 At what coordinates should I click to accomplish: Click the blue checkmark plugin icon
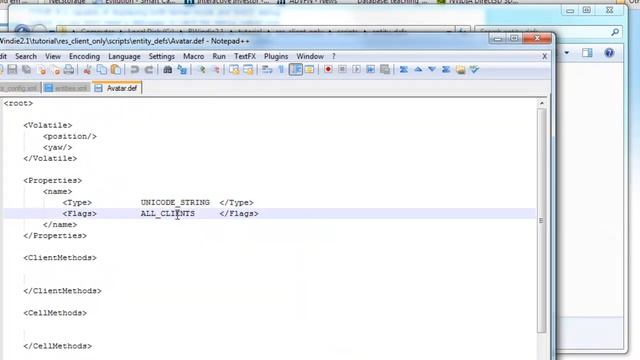[474, 69]
